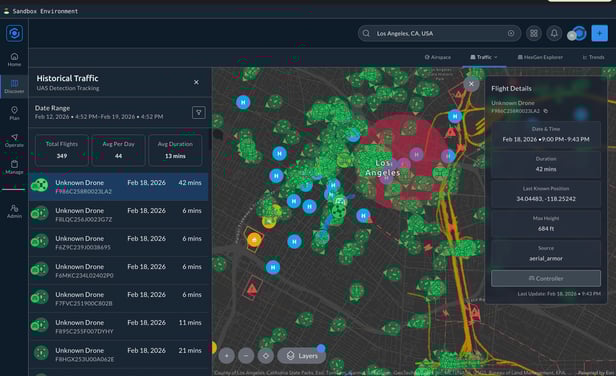This screenshot has width=616, height=376.
Task: Clear the Los Angeles search text
Action: (x=511, y=33)
